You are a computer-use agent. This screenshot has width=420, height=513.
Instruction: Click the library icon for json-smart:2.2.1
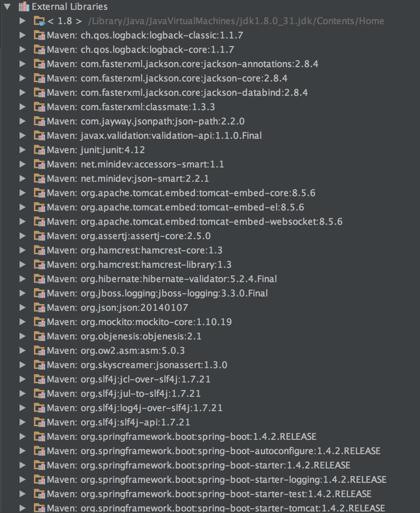click(39, 179)
